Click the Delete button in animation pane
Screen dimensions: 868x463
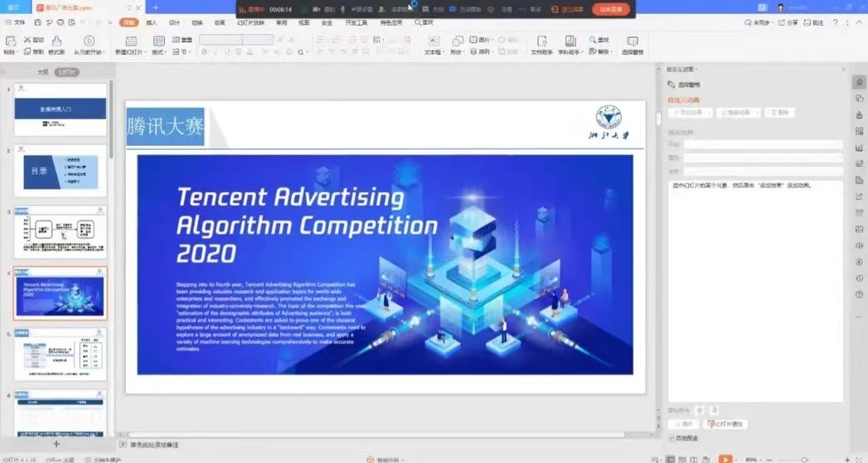pos(779,113)
